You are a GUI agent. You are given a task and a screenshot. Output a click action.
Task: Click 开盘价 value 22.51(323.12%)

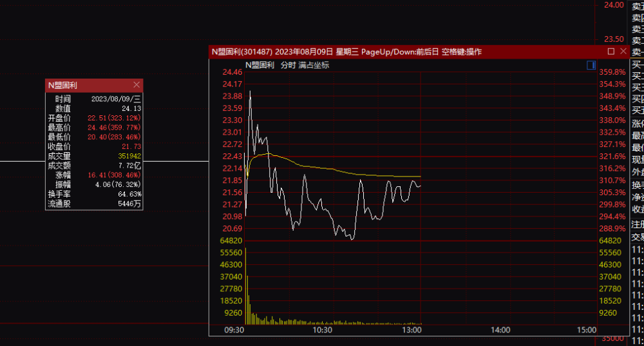pos(114,118)
